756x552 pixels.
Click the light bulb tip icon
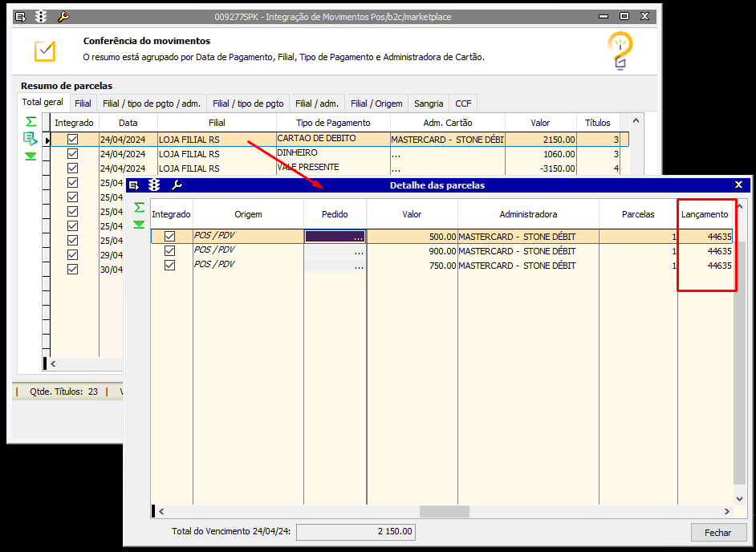[620, 51]
